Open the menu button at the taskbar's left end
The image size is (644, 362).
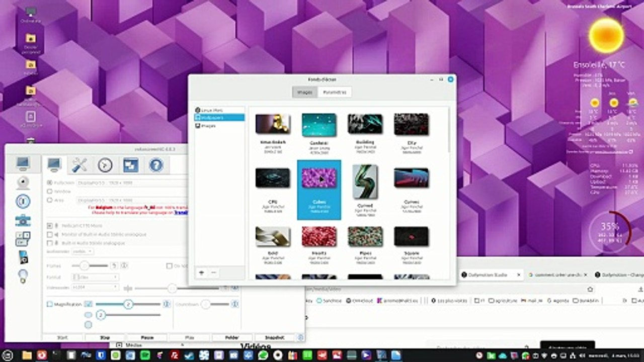8,355
